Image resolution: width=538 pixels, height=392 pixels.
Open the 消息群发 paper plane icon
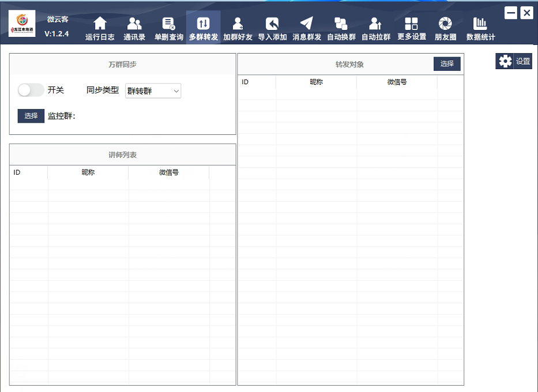[x=307, y=24]
